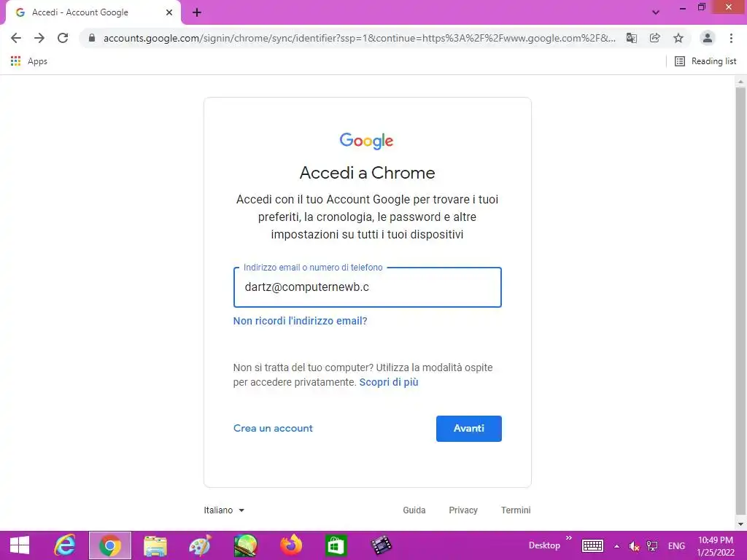Open the network tray icon
Image resolution: width=747 pixels, height=560 pixels.
tap(652, 546)
